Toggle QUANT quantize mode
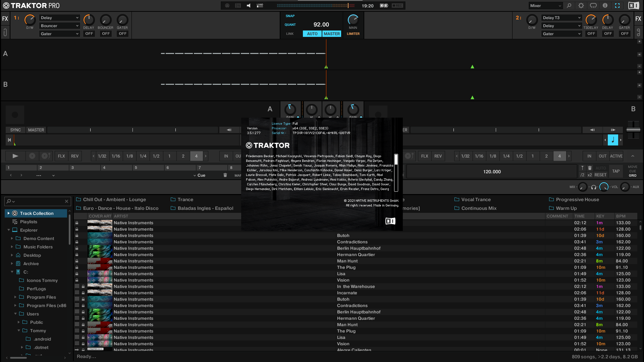The width and height of the screenshot is (644, 362). 290,25
